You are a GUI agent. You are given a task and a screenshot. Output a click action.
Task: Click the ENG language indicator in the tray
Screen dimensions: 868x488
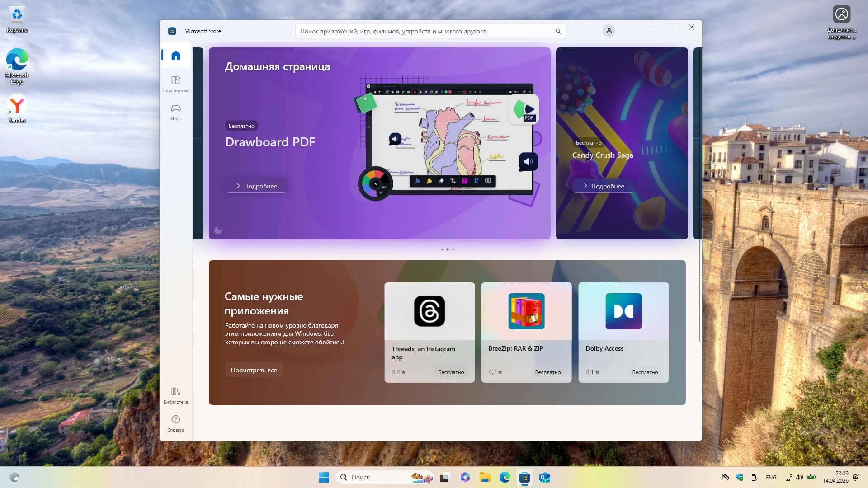(771, 477)
